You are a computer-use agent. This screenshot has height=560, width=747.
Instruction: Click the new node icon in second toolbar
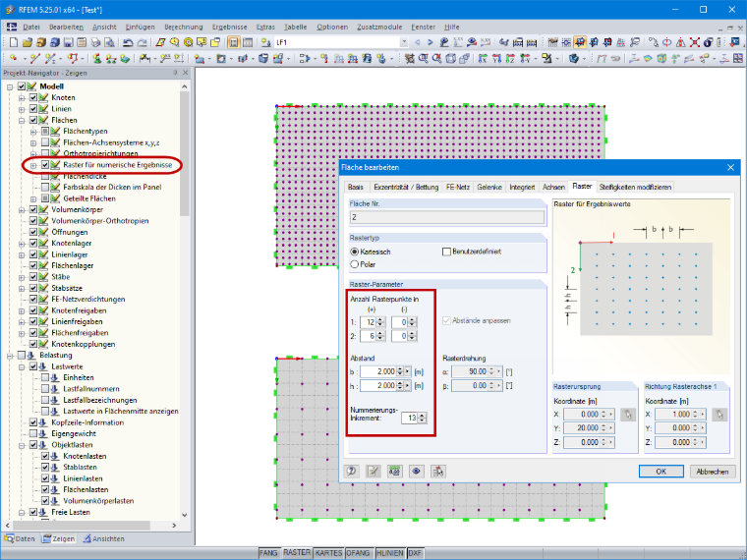click(x=14, y=59)
